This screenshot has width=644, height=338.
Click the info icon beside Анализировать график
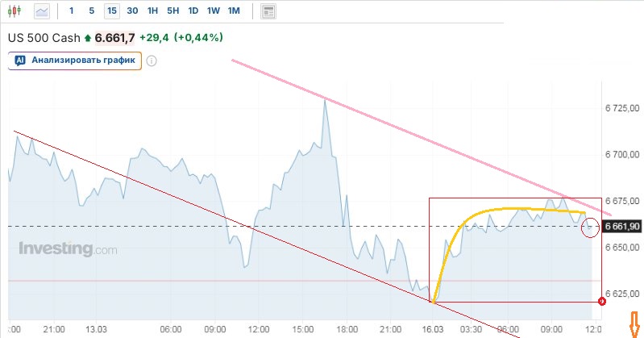point(152,60)
